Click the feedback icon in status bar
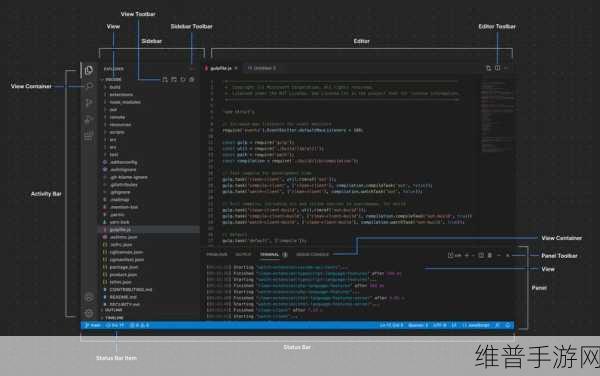The width and height of the screenshot is (600, 376). point(497,326)
